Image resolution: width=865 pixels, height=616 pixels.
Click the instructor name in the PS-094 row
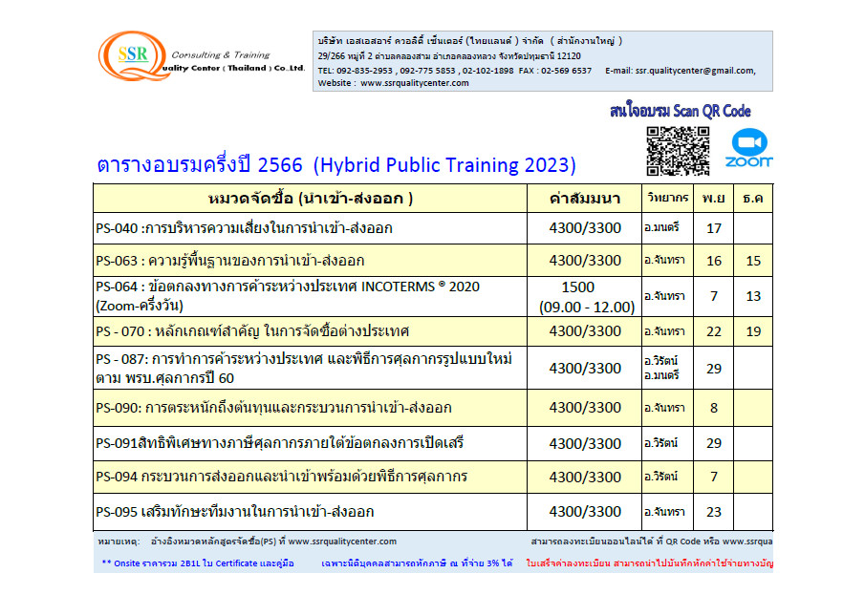click(x=660, y=476)
